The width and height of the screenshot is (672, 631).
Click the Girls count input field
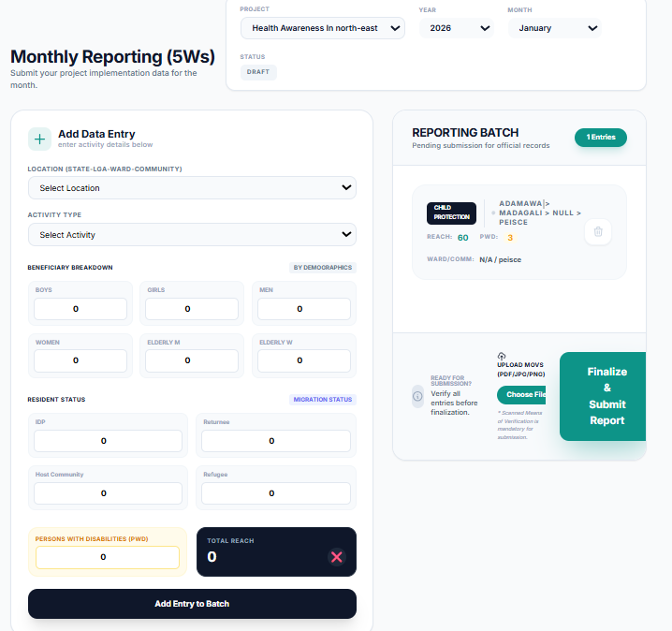[192, 309]
